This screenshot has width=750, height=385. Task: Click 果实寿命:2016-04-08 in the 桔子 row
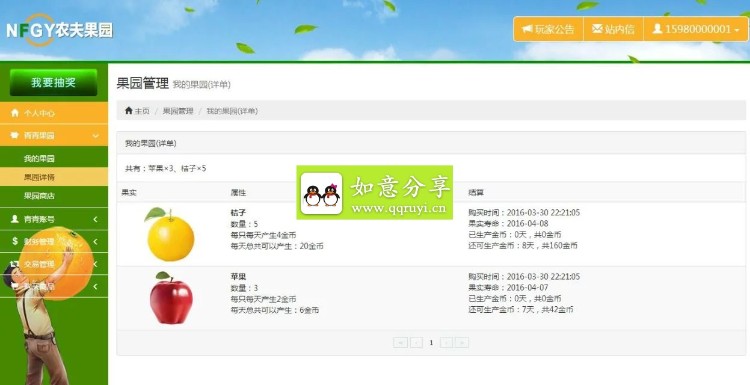point(508,223)
